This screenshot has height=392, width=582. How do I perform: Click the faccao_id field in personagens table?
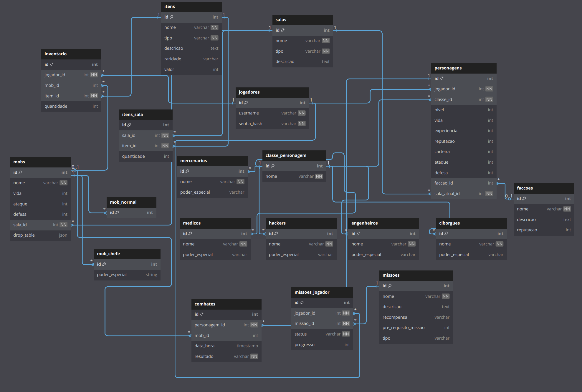pyautogui.click(x=464, y=183)
